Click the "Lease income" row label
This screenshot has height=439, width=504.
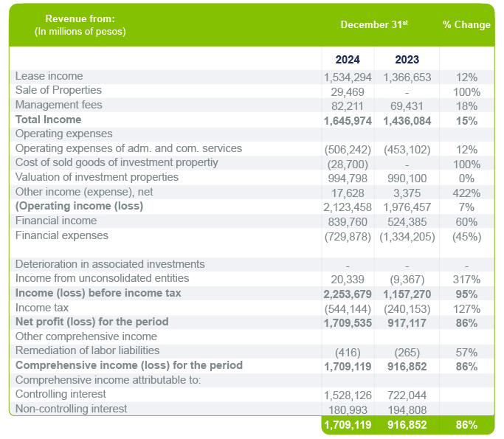(x=49, y=76)
